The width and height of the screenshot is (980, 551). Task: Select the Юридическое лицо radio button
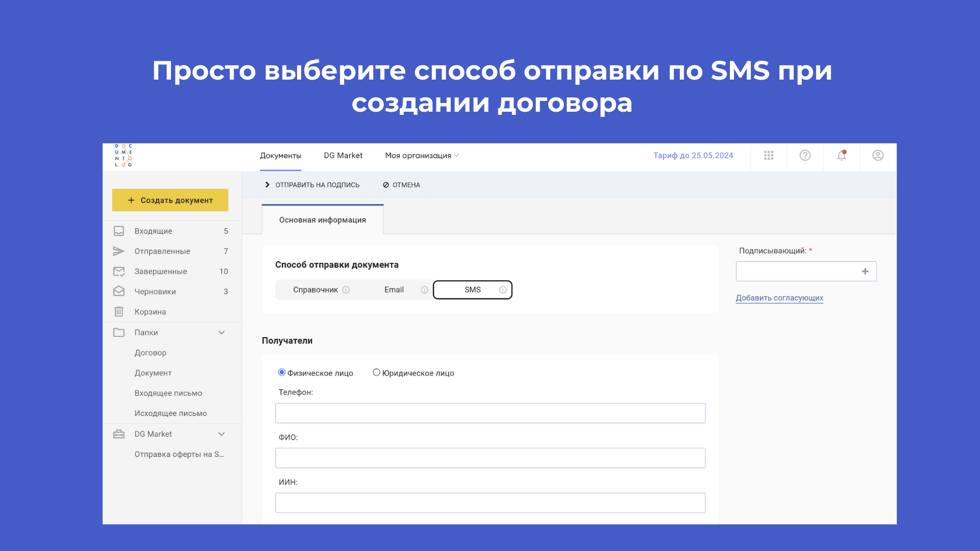(376, 372)
